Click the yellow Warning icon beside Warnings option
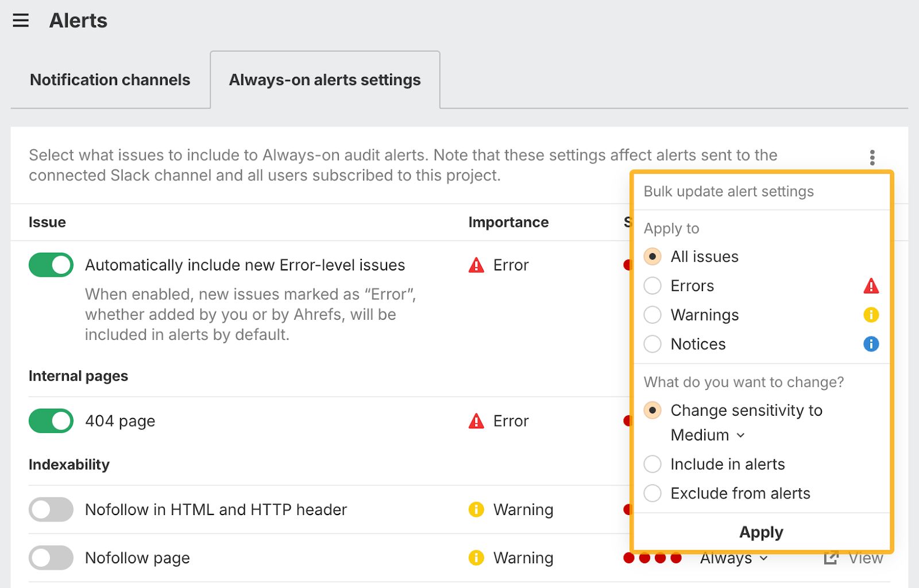The image size is (919, 588). [871, 315]
